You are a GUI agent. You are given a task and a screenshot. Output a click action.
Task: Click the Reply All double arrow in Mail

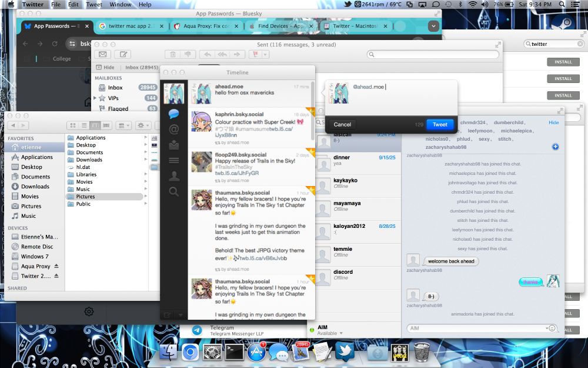(222, 54)
